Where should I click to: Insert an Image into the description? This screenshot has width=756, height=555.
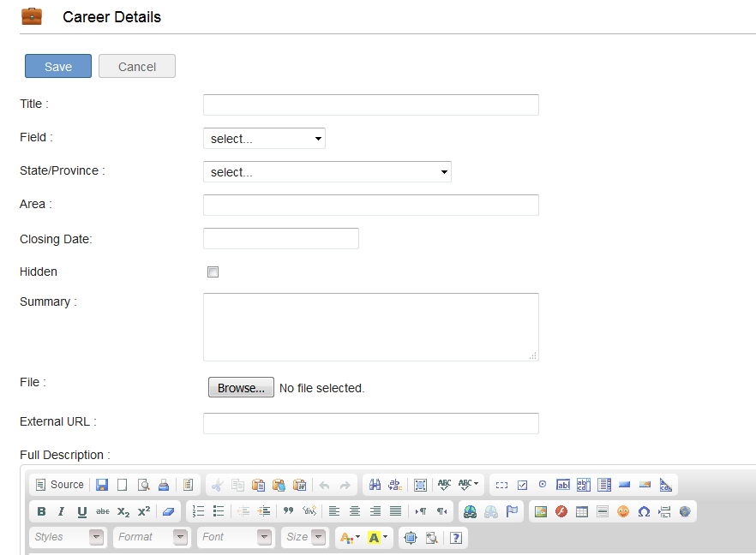pos(541,511)
